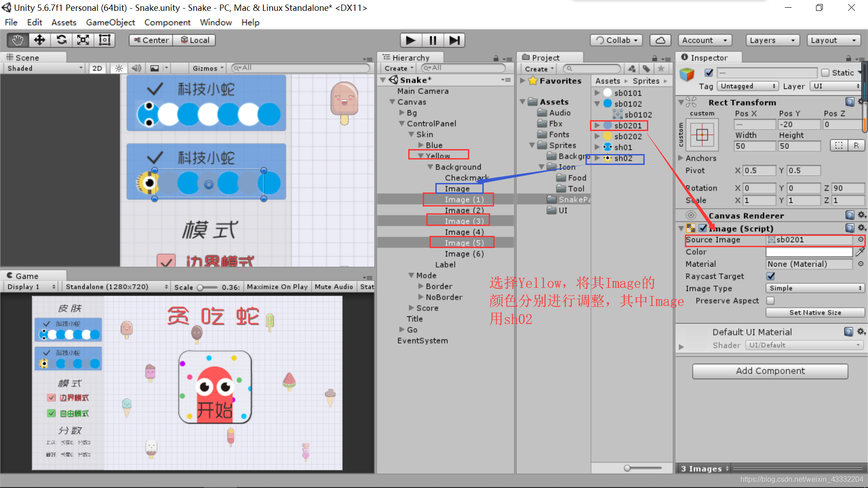Click the Set Native Size button
The width and height of the screenshot is (868, 488).
click(x=815, y=312)
